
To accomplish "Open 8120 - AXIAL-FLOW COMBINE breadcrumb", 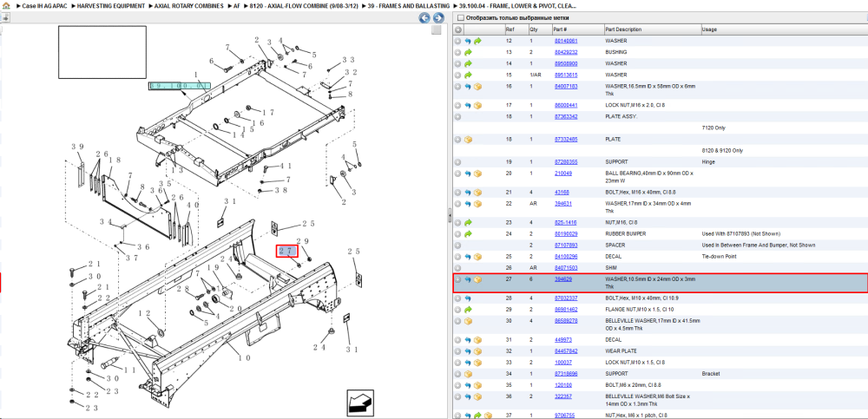I will click(304, 5).
